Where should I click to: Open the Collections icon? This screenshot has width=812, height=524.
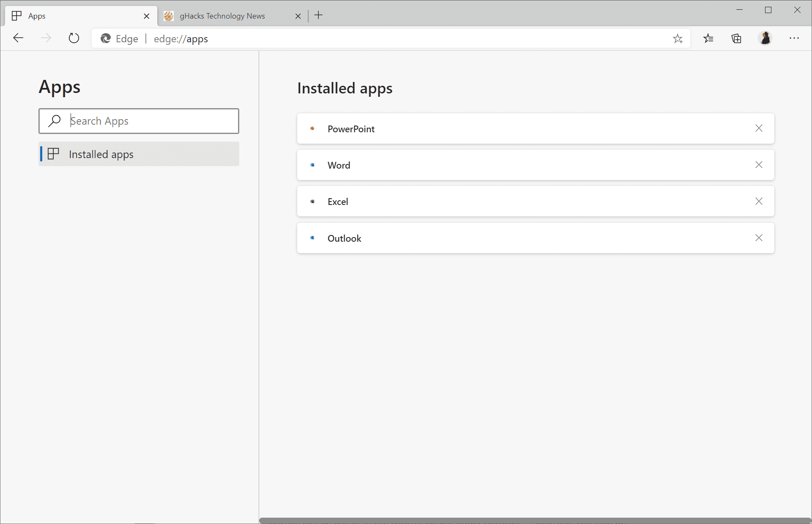tap(736, 38)
